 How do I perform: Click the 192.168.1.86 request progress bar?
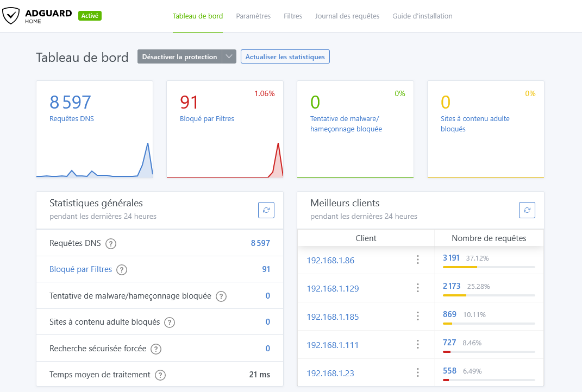[x=489, y=267]
